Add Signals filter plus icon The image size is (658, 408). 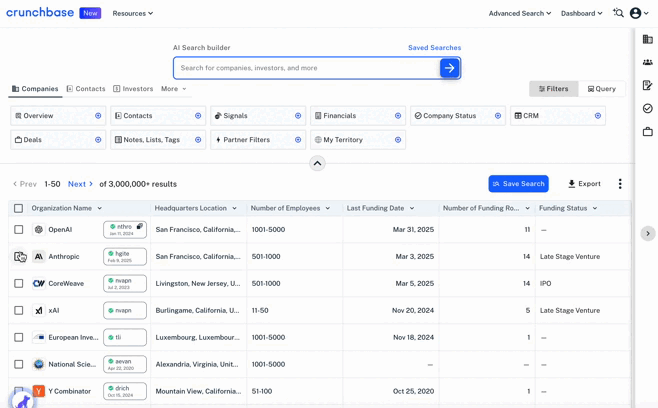(x=298, y=116)
